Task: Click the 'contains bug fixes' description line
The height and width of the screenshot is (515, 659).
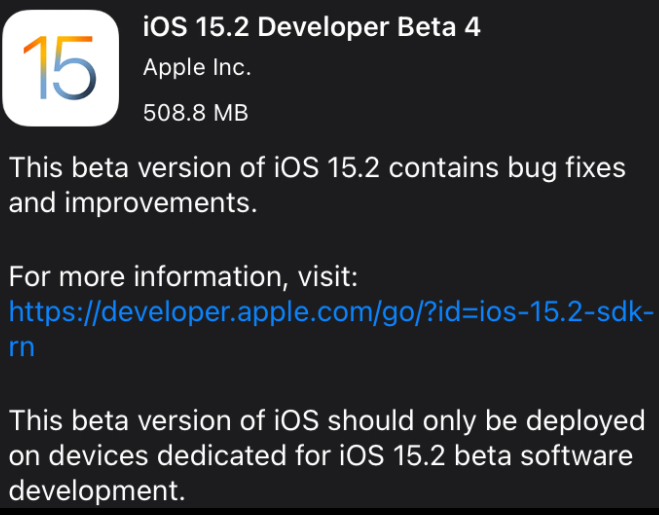Action: pyautogui.click(x=317, y=168)
